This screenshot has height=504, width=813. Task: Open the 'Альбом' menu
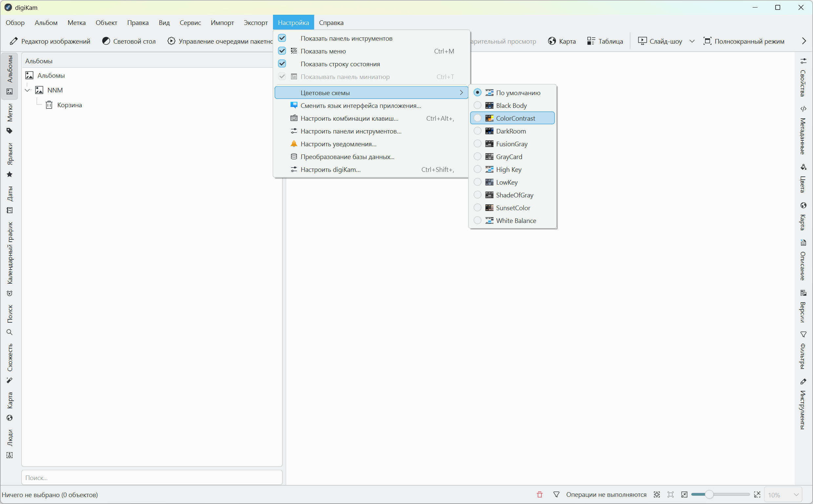(46, 22)
